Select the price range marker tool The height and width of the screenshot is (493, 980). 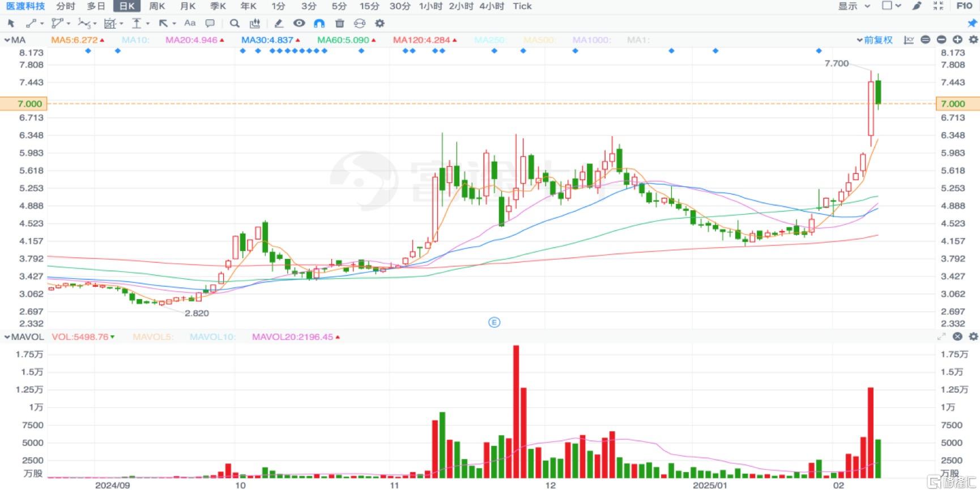pyautogui.click(x=137, y=23)
